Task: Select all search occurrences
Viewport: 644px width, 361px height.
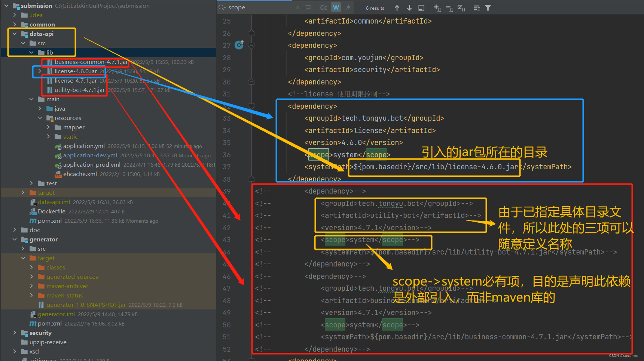Action: (x=462, y=8)
